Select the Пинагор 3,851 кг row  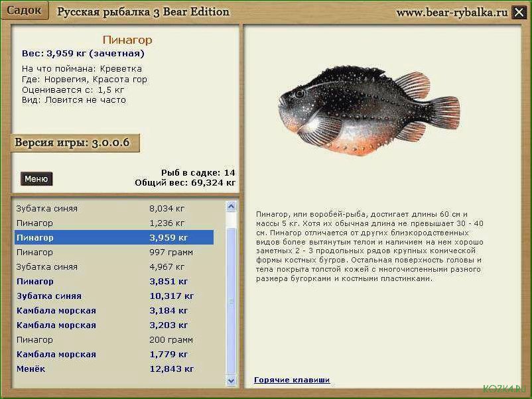coord(114,282)
